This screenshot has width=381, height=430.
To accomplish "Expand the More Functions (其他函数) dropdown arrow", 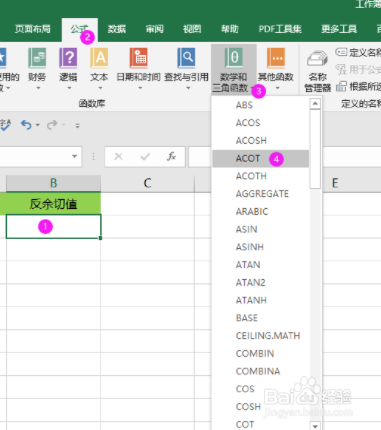I will [277, 88].
